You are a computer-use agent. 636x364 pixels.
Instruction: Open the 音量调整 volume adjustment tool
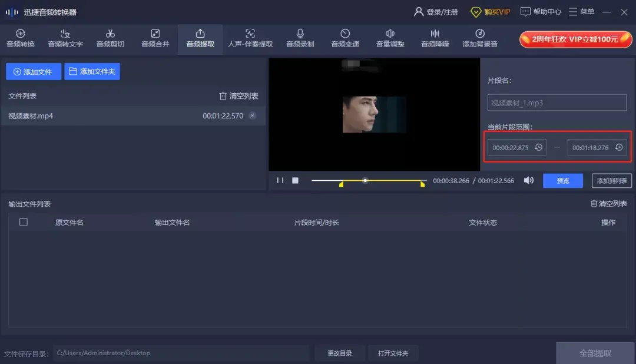pos(389,39)
